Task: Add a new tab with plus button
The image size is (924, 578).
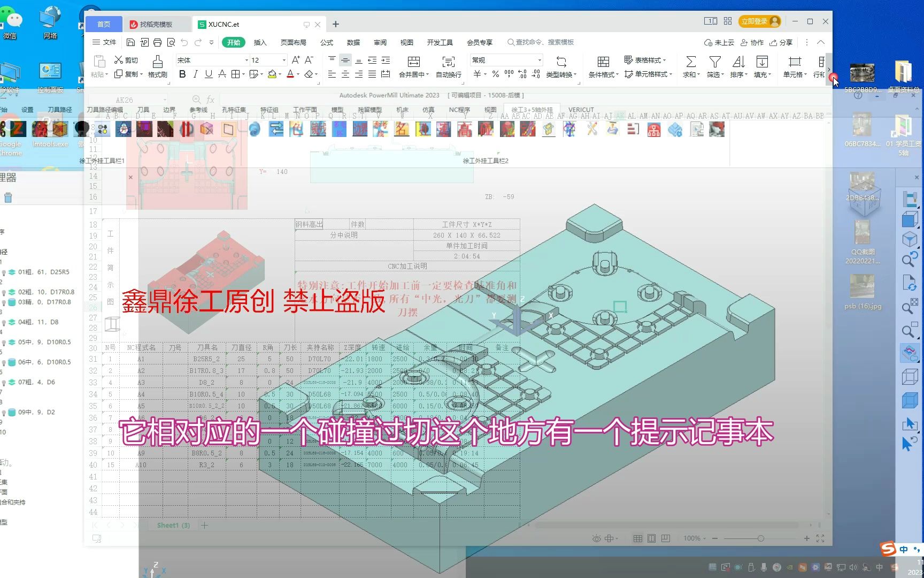Action: pyautogui.click(x=336, y=24)
